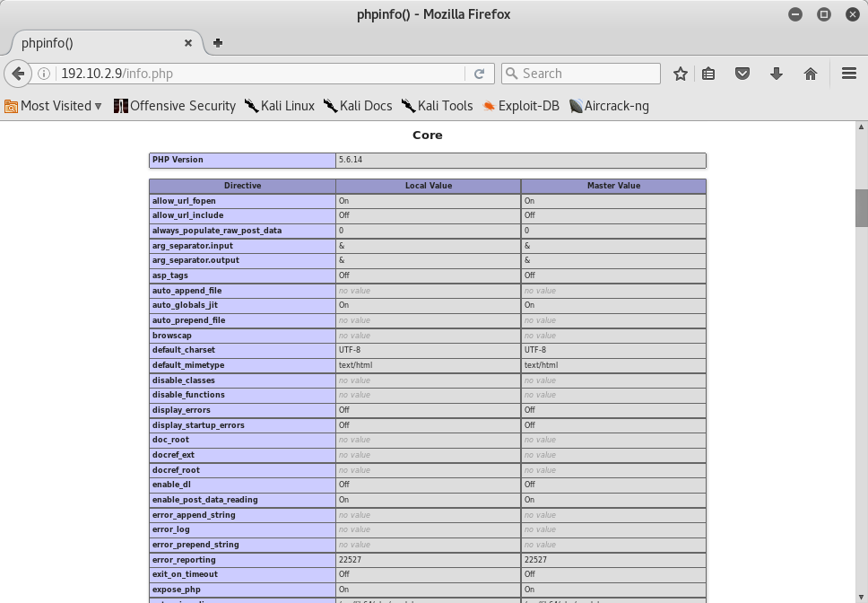Open the Firefox hamburger menu

tap(848, 73)
